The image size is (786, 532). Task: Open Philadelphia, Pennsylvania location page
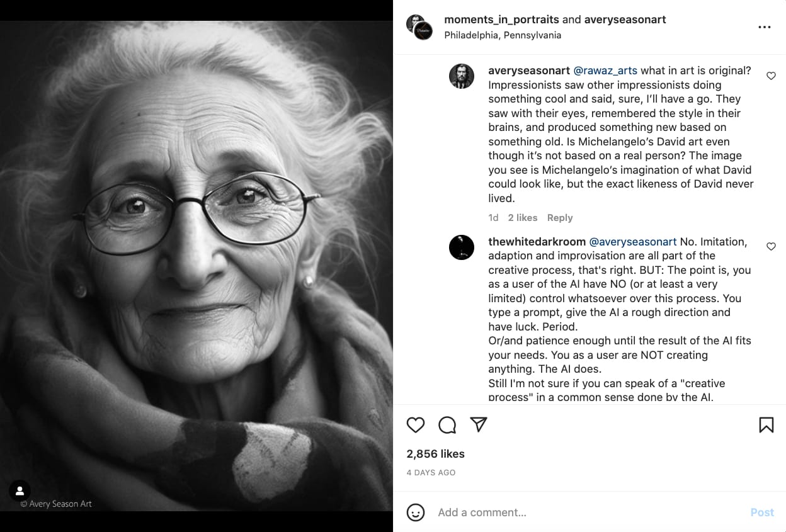pyautogui.click(x=503, y=35)
